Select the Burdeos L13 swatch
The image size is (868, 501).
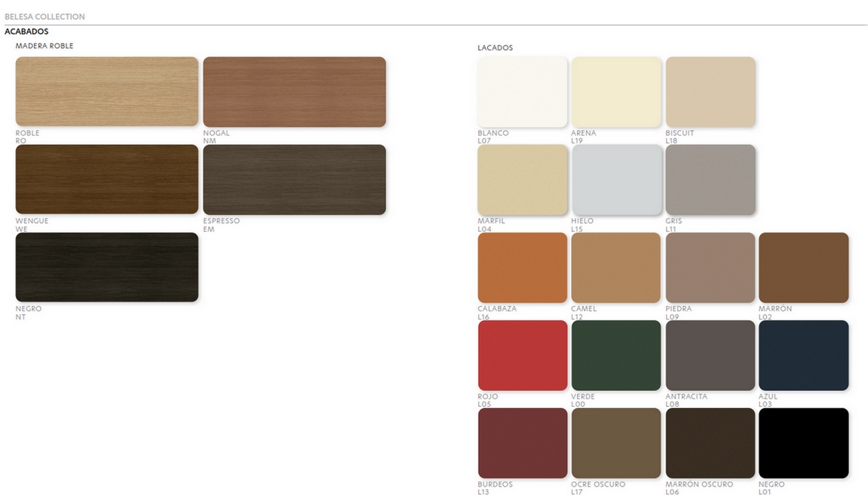(523, 444)
